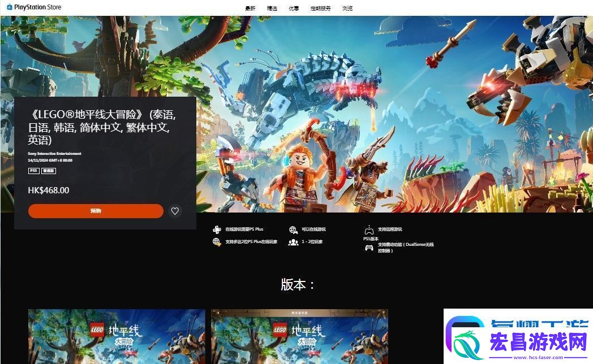
Task: Click the PS5 platform tag
Action: coord(33,171)
